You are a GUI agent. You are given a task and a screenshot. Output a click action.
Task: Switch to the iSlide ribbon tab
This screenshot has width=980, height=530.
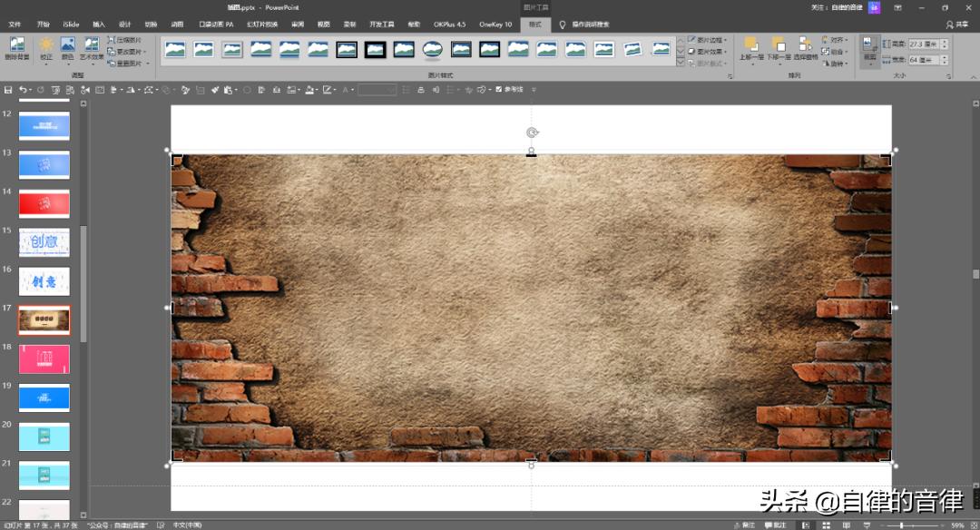tap(71, 25)
